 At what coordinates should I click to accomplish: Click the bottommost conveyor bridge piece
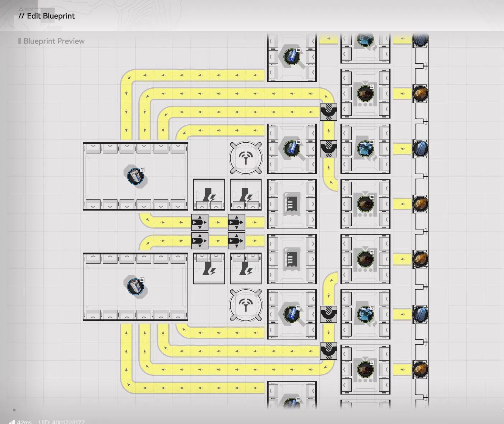(x=328, y=351)
